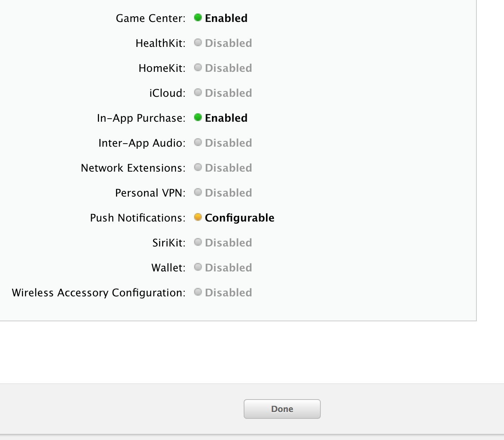Image resolution: width=504 pixels, height=440 pixels.
Task: Click the green Game Center status dot
Action: coord(198,17)
